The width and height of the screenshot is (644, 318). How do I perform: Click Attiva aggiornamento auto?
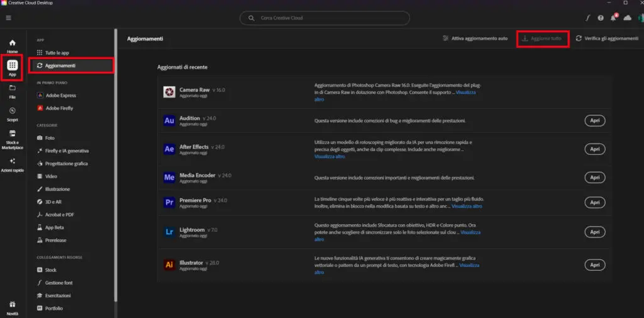click(x=475, y=38)
